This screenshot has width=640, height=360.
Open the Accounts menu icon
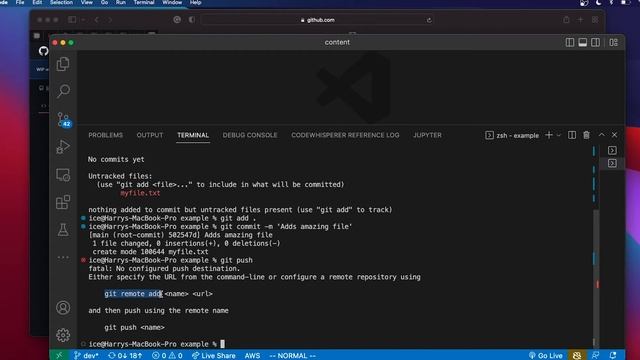(63, 308)
